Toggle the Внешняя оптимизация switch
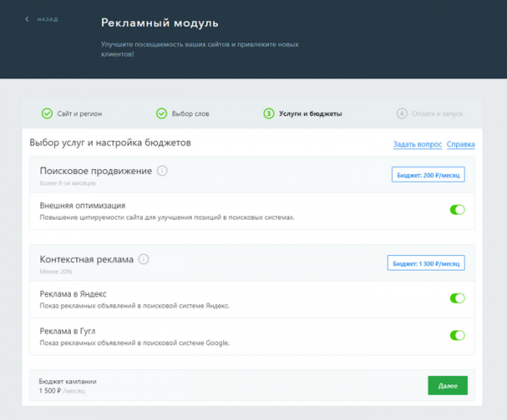The width and height of the screenshot is (507, 420). pos(457,210)
